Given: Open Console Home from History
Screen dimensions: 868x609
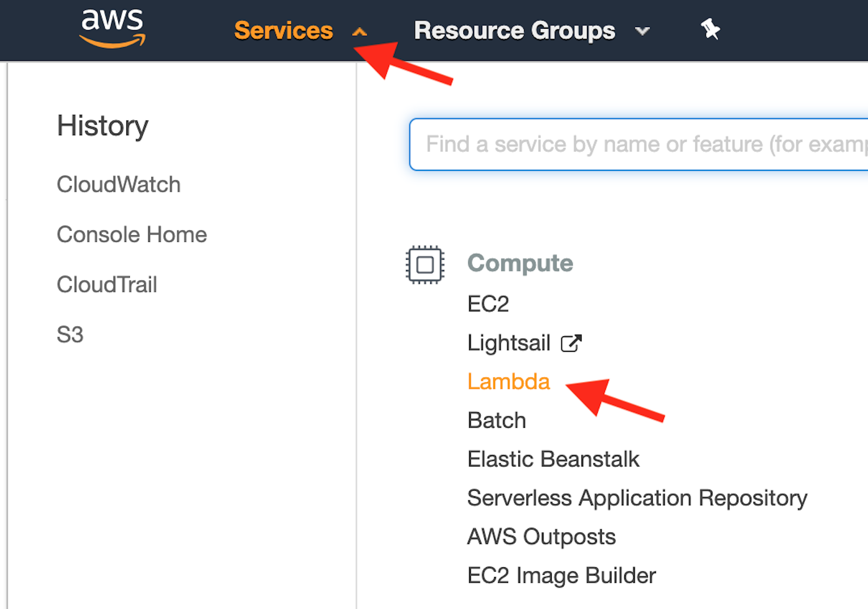Looking at the screenshot, I should [132, 234].
